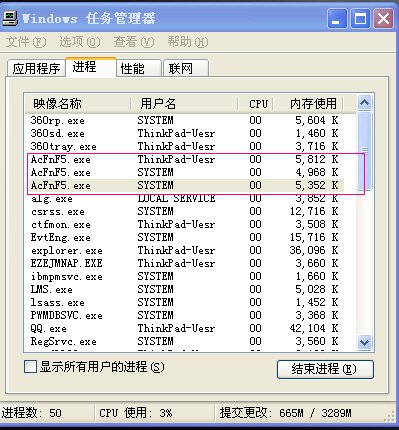Click the 结束进程(E) button
This screenshot has height=430, width=399.
pyautogui.click(x=325, y=369)
